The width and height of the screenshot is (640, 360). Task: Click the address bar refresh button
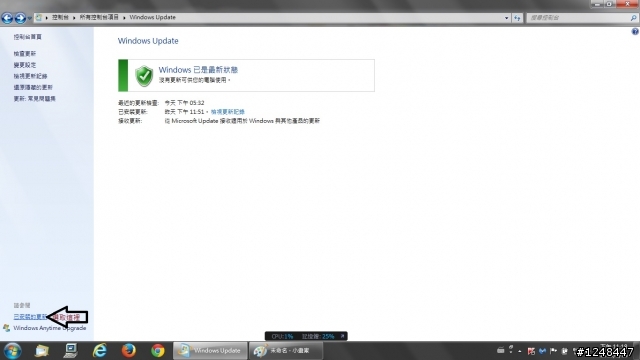tap(517, 18)
